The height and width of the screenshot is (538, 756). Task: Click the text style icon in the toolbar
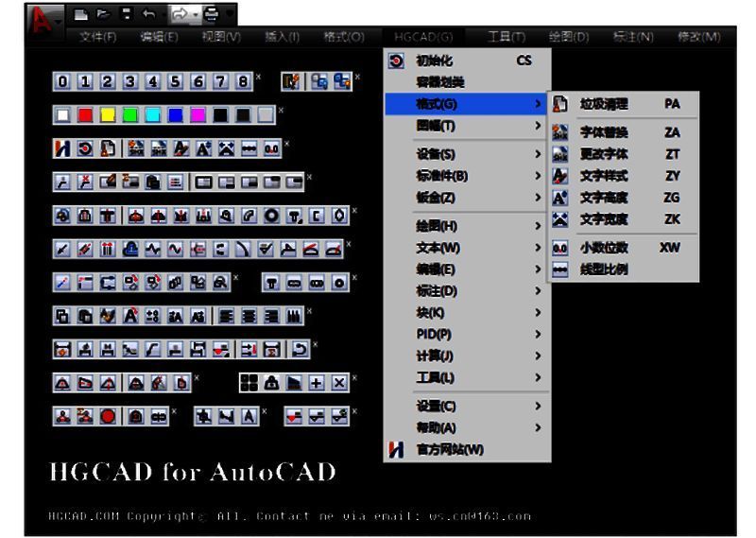(181, 148)
